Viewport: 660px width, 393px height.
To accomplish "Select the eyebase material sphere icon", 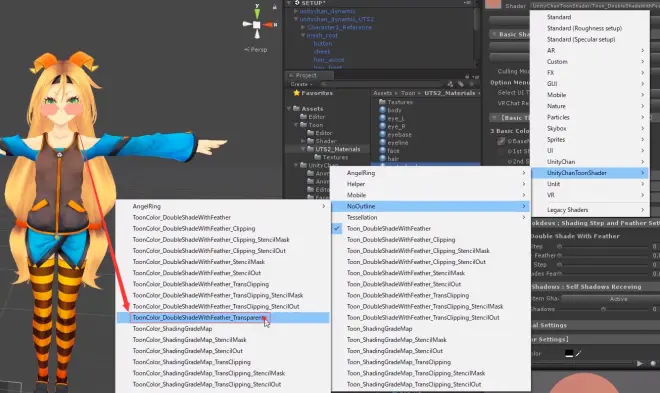I will [x=383, y=134].
